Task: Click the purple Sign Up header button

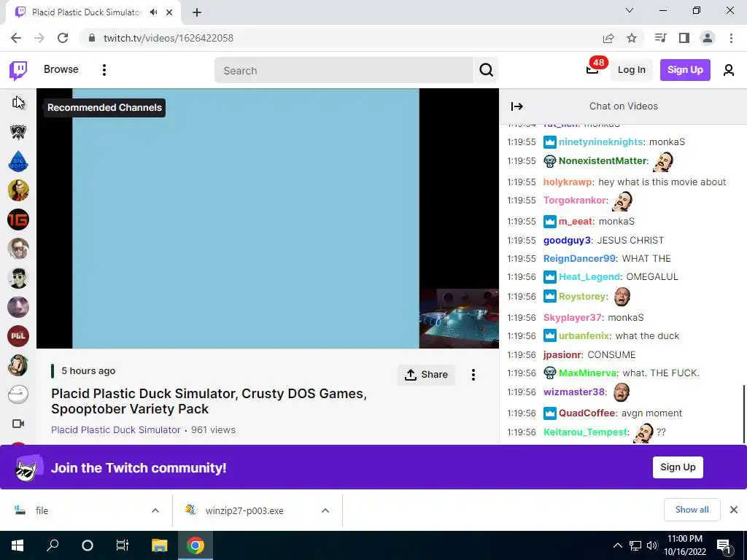Action: pyautogui.click(x=684, y=70)
